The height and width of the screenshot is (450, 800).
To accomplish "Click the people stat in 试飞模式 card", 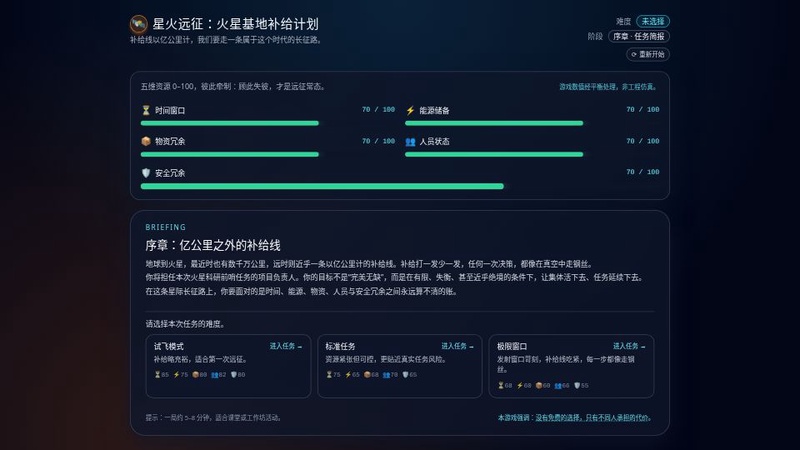I will point(218,374).
